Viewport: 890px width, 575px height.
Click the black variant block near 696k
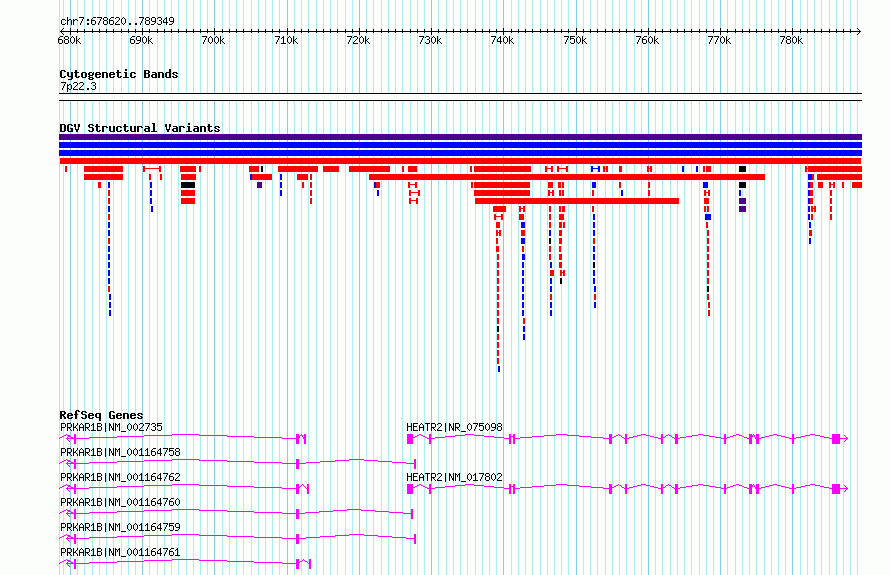(188, 185)
